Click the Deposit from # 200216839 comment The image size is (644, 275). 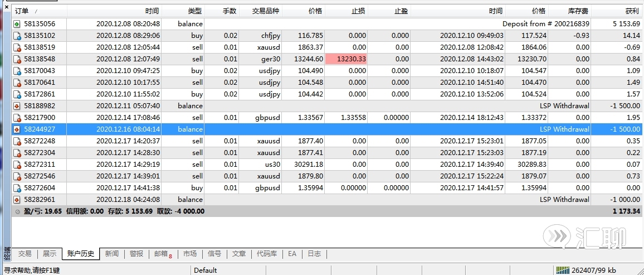[x=546, y=24]
